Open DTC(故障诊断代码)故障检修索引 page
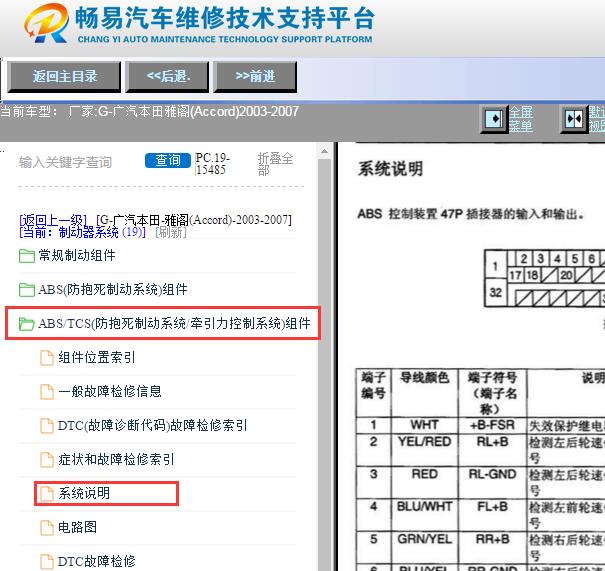The image size is (605, 571). coord(152,425)
